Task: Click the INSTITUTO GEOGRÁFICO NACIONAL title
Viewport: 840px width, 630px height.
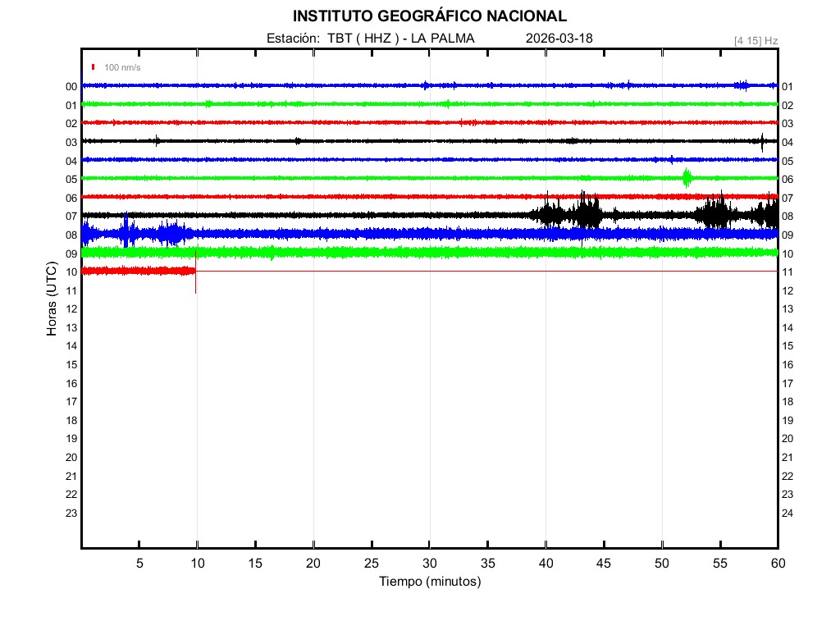Action: (x=429, y=16)
